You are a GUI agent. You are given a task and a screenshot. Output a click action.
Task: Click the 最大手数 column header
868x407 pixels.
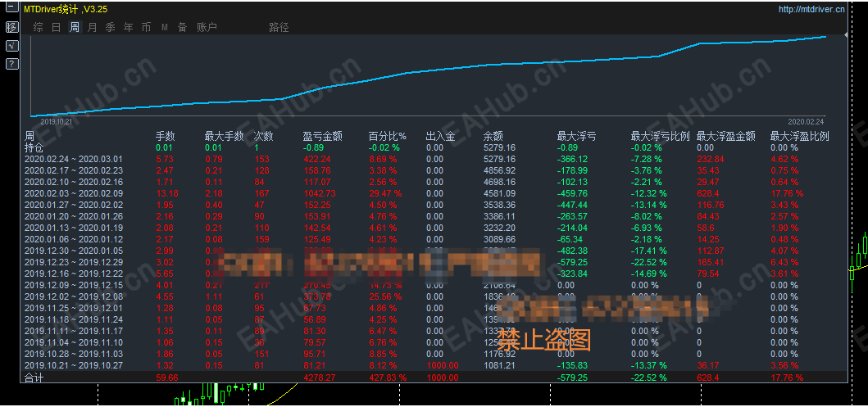click(225, 137)
